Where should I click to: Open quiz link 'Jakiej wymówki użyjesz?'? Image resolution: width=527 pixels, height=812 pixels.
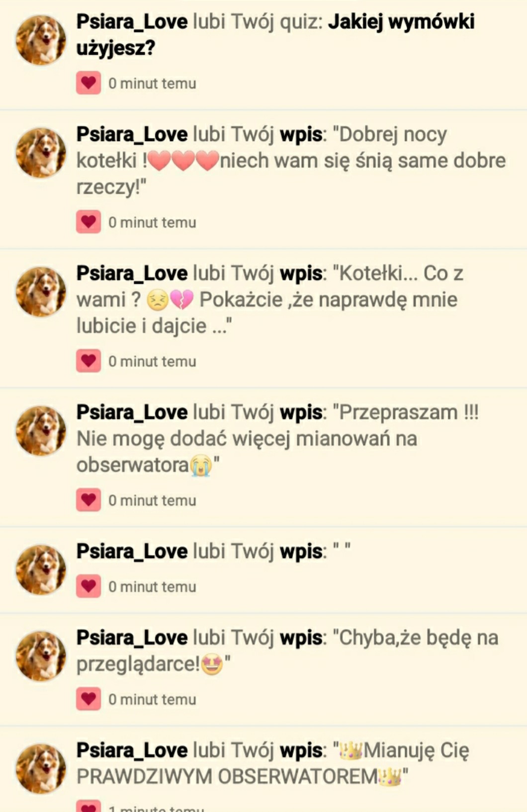(275, 35)
